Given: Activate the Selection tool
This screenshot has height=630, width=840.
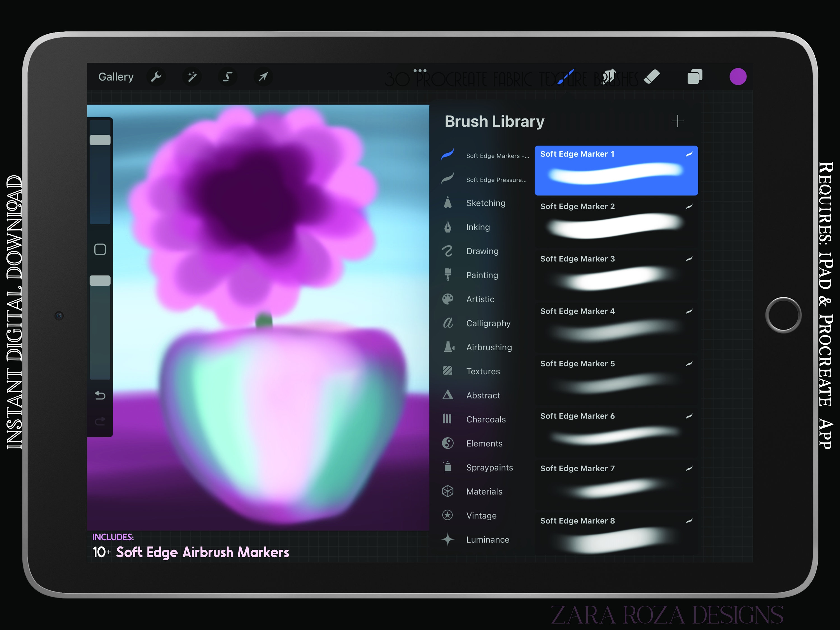Looking at the screenshot, I should [227, 77].
